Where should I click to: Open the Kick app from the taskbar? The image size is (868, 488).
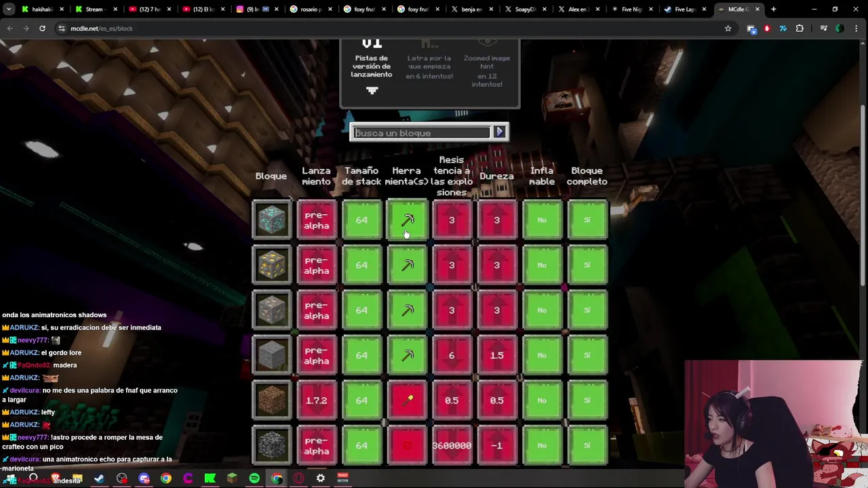click(x=210, y=479)
